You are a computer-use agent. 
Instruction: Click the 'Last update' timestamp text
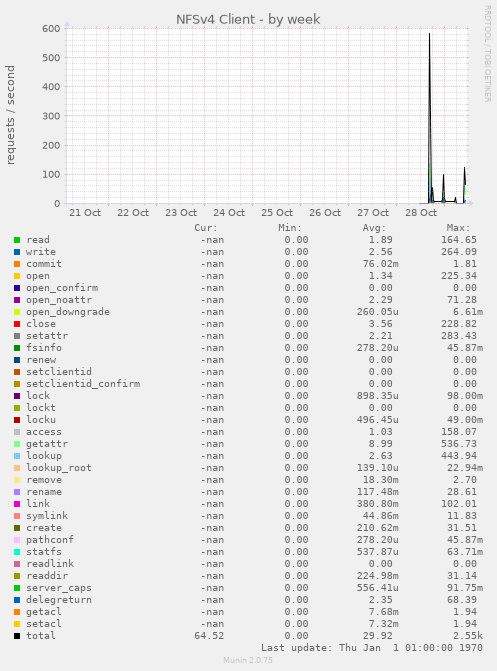pos(372,648)
